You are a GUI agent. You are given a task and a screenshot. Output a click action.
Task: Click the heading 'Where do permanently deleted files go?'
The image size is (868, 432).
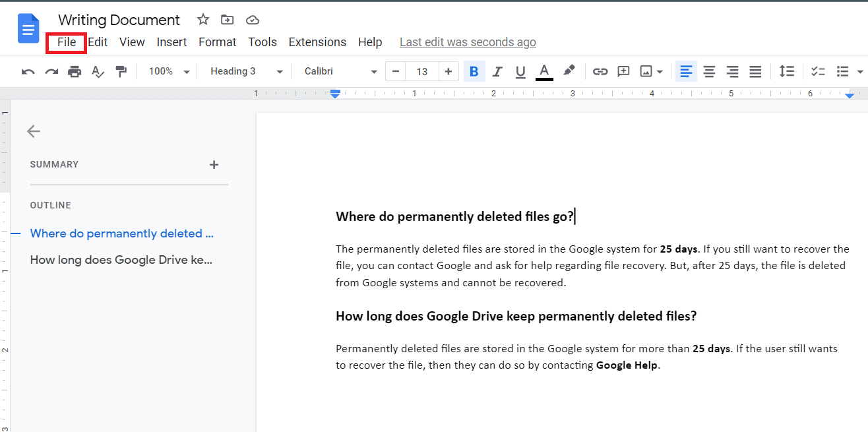(454, 216)
